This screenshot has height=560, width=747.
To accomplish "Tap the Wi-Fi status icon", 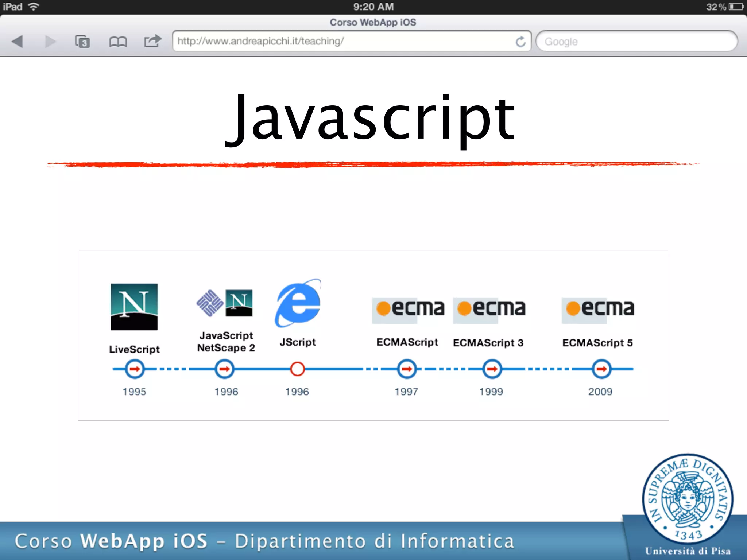I will [x=34, y=7].
